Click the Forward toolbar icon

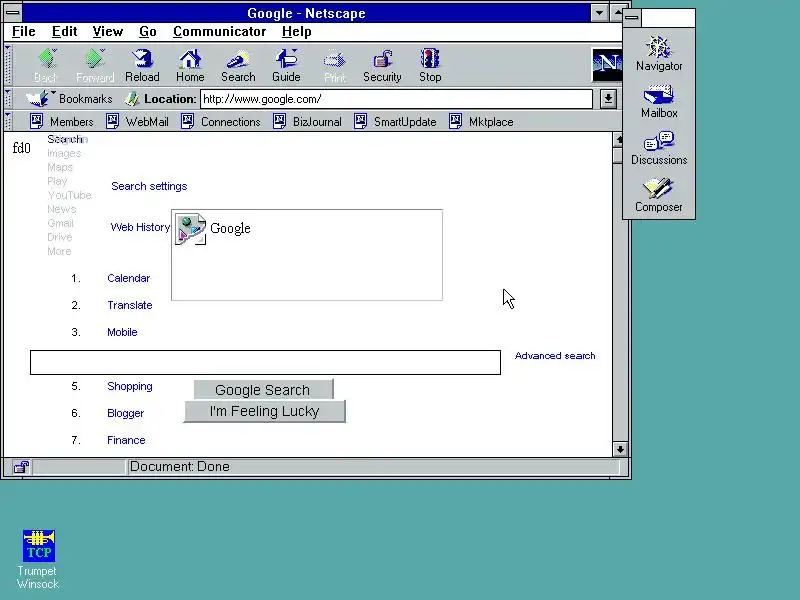click(x=95, y=65)
